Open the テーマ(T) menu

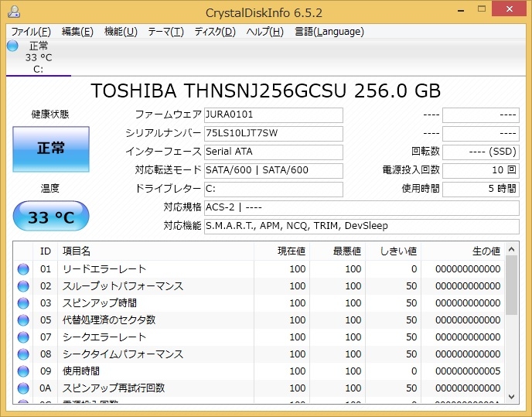(165, 32)
